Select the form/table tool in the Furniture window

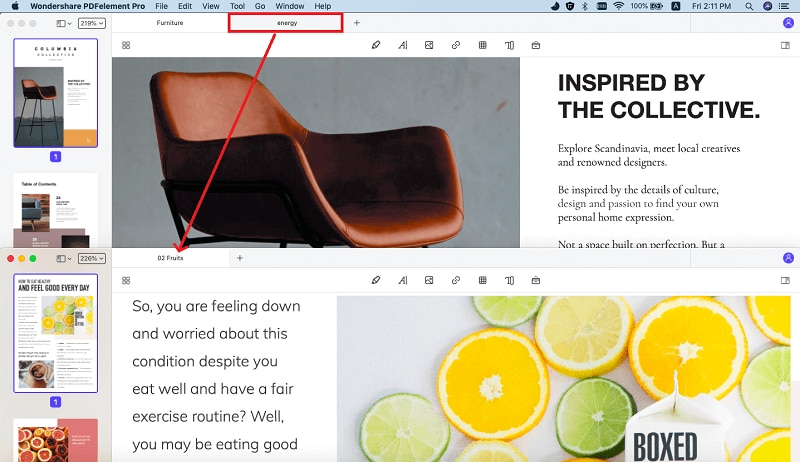tap(483, 45)
